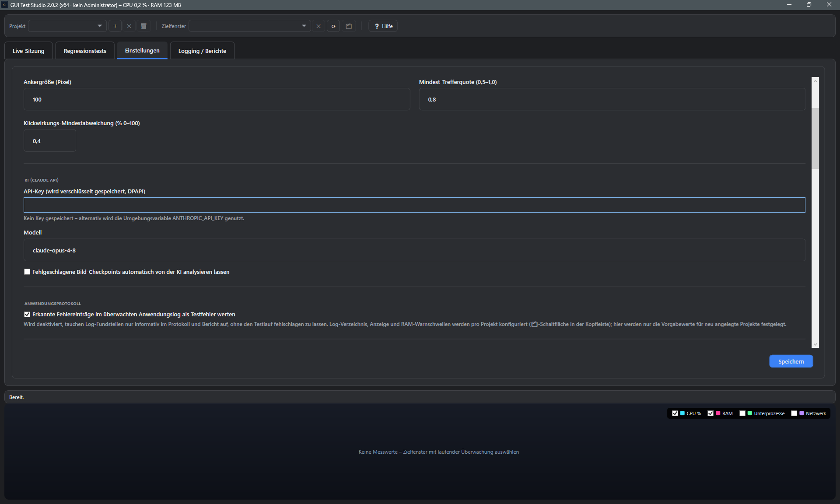The width and height of the screenshot is (840, 504).
Task: Click the 'Kein Key gespeichert' hint text
Action: click(134, 218)
